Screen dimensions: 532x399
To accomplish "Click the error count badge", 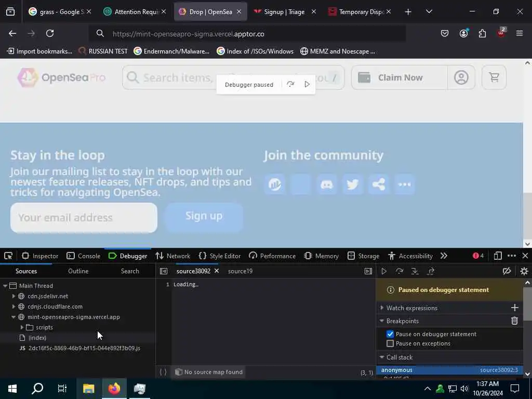I will (x=478, y=256).
